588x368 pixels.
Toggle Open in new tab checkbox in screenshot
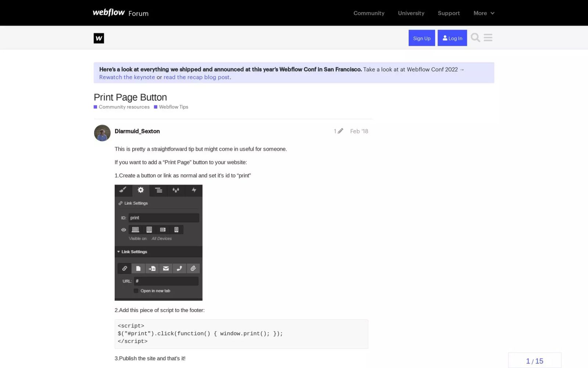tap(136, 291)
